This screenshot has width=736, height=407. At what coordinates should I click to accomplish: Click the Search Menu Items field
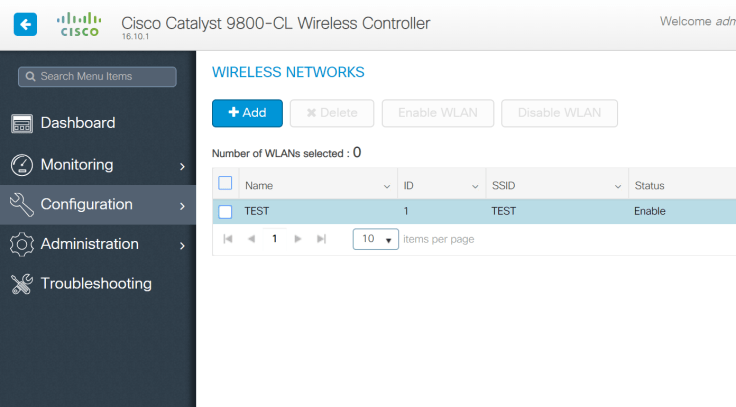coord(97,76)
